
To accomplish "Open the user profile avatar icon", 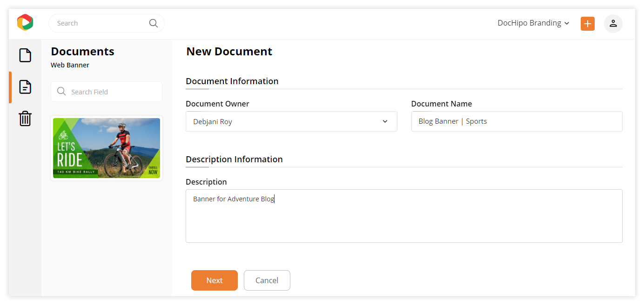I will (x=613, y=24).
